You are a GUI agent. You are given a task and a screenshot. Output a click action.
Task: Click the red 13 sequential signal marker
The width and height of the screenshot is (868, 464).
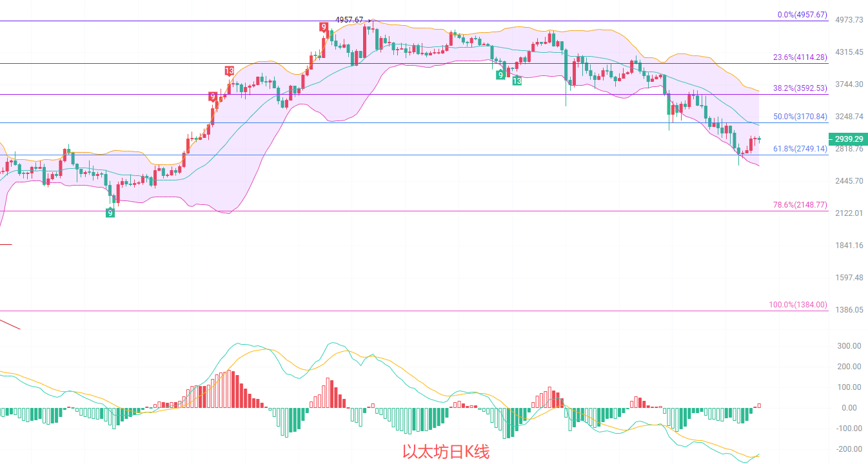tap(229, 71)
